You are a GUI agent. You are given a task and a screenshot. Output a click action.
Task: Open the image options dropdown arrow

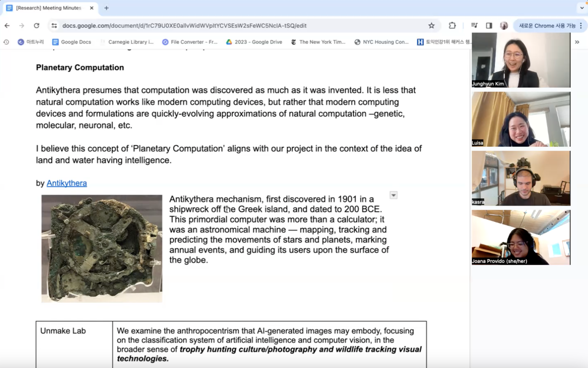pos(393,195)
